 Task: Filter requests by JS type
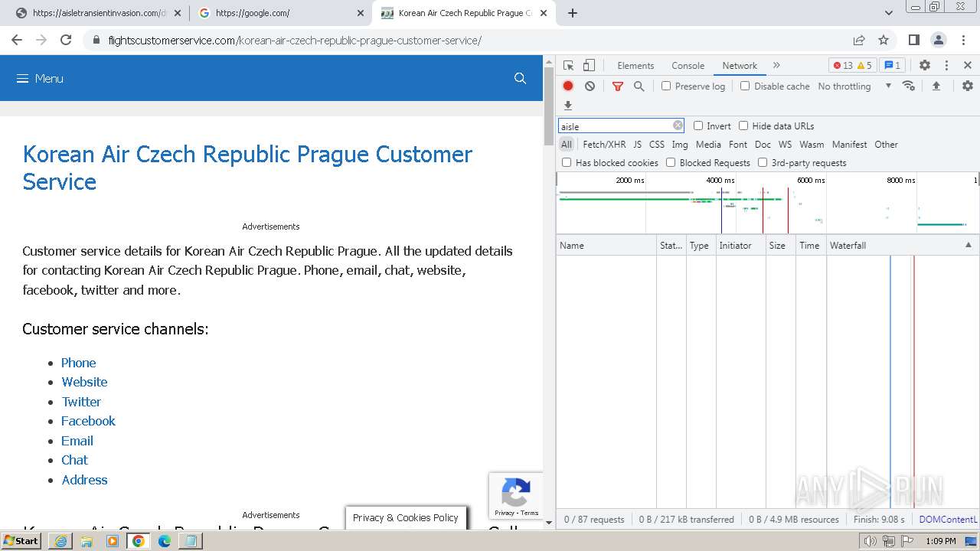(x=638, y=144)
